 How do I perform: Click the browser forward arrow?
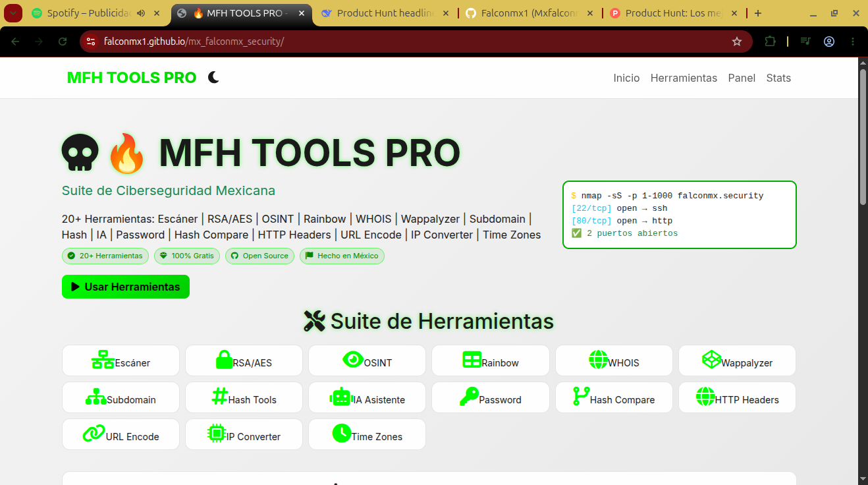coord(39,42)
